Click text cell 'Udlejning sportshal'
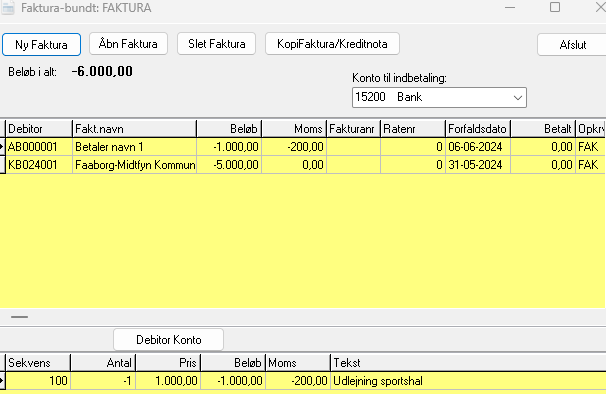Image resolution: width=606 pixels, height=394 pixels. pyautogui.click(x=468, y=381)
